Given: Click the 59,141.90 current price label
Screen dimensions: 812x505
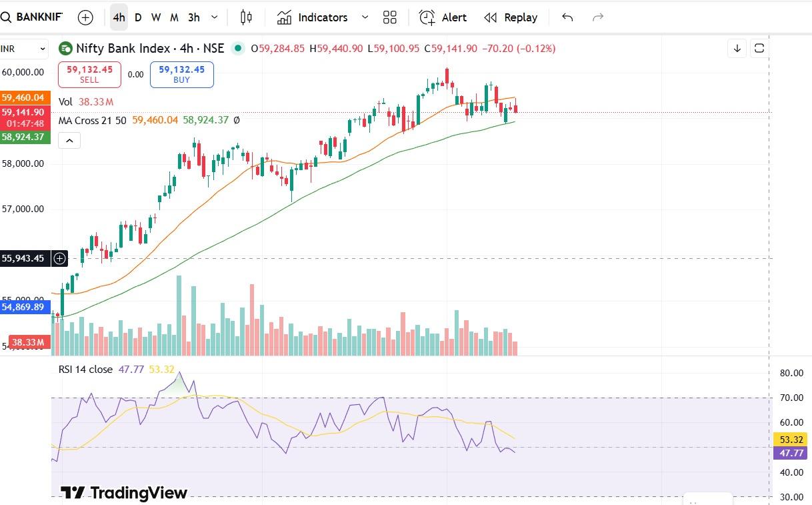Looking at the screenshot, I should pos(25,117).
